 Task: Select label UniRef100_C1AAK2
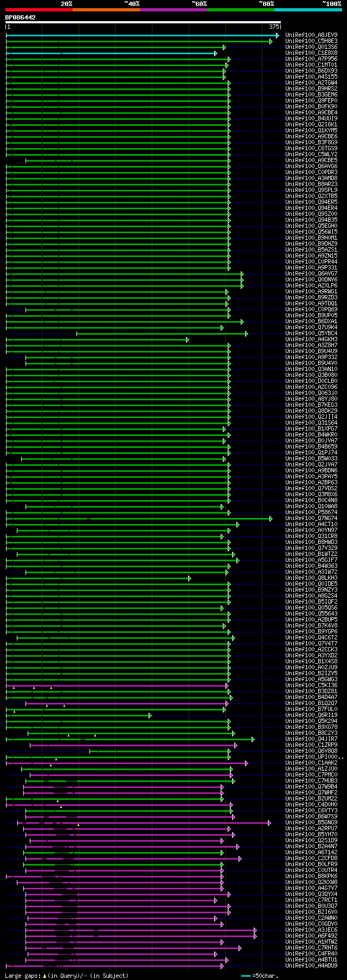point(311,763)
